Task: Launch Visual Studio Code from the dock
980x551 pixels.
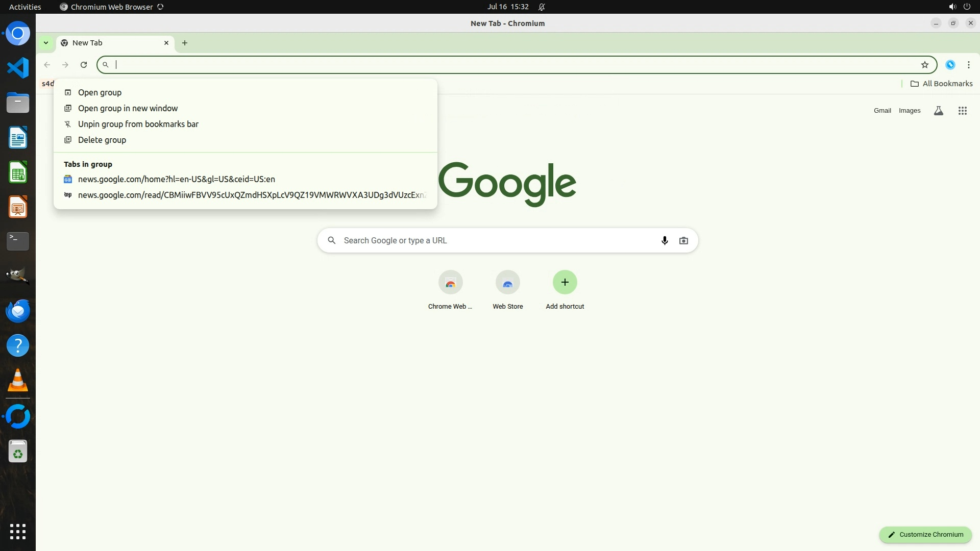Action: (x=18, y=68)
